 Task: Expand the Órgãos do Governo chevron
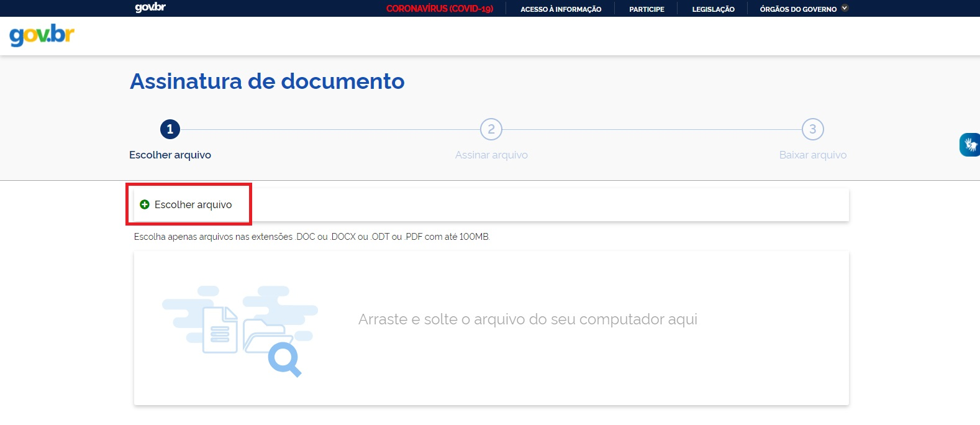coord(845,8)
